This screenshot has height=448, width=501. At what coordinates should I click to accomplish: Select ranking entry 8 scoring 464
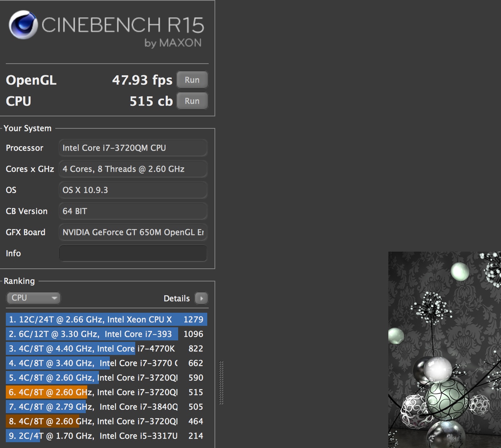[x=107, y=421]
